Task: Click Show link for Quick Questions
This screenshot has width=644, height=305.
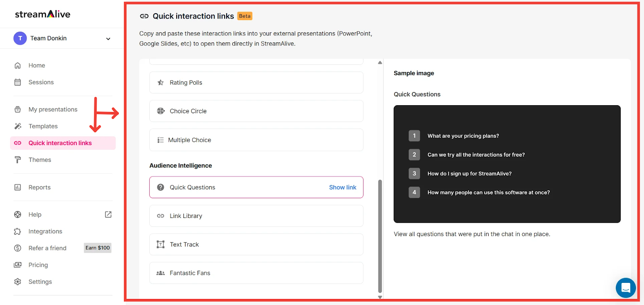Action: pyautogui.click(x=343, y=187)
